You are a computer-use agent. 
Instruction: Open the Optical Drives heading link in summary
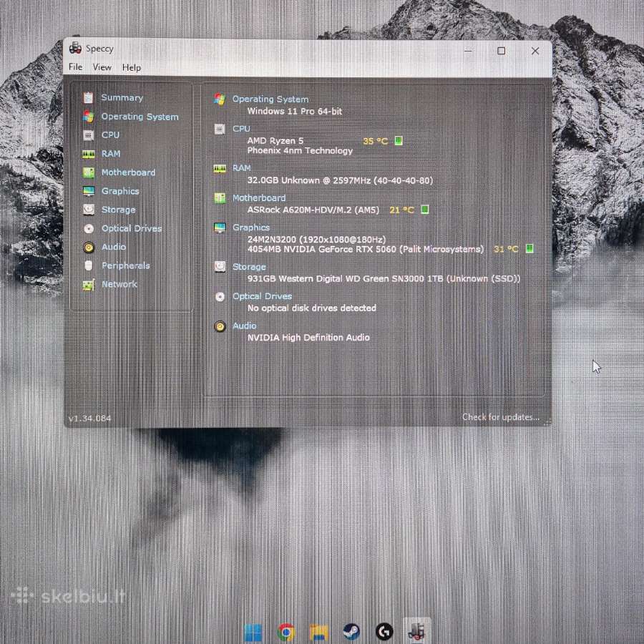pos(262,296)
